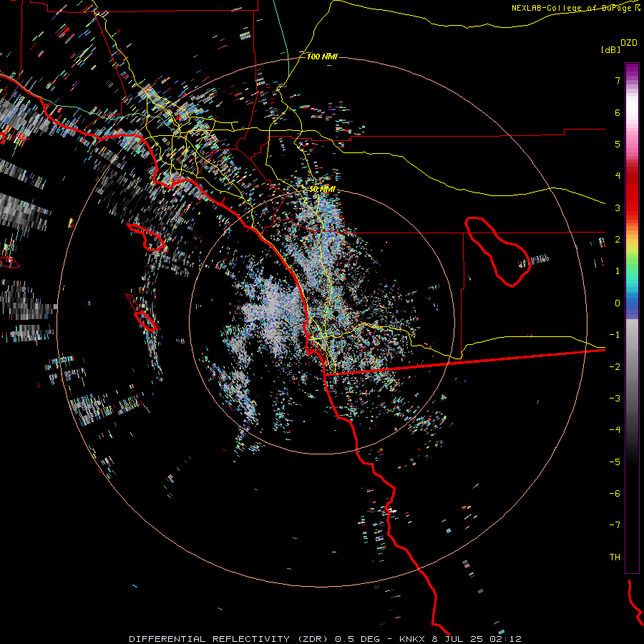This screenshot has width=644, height=644.
Task: Click the 7 value on the color scale
Action: point(618,81)
